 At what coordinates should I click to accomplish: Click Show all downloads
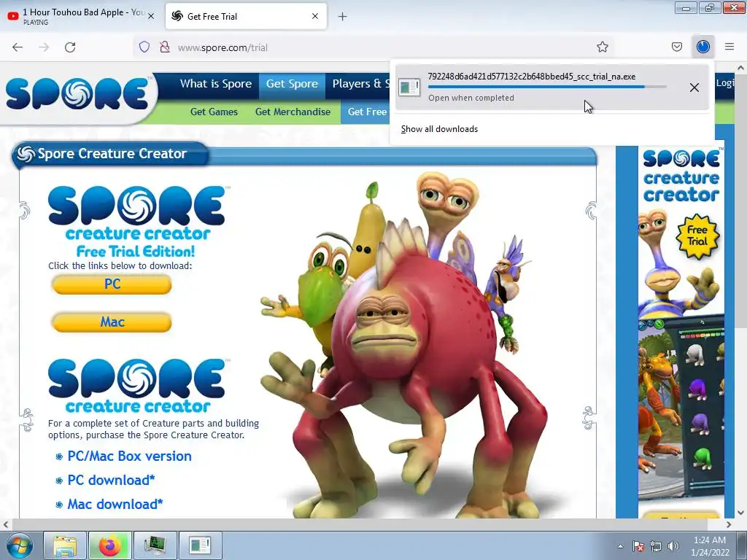coord(439,129)
